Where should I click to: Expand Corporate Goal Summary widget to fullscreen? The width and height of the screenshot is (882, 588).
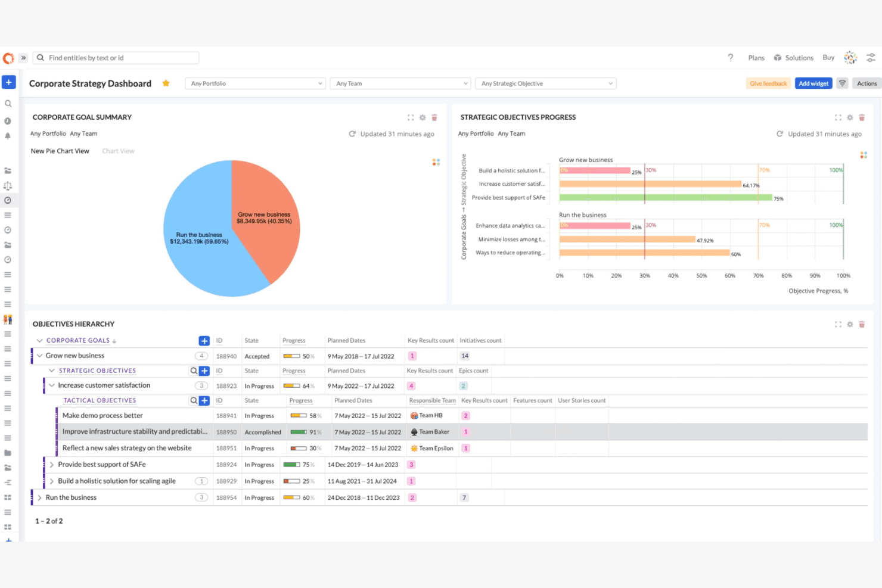tap(411, 117)
